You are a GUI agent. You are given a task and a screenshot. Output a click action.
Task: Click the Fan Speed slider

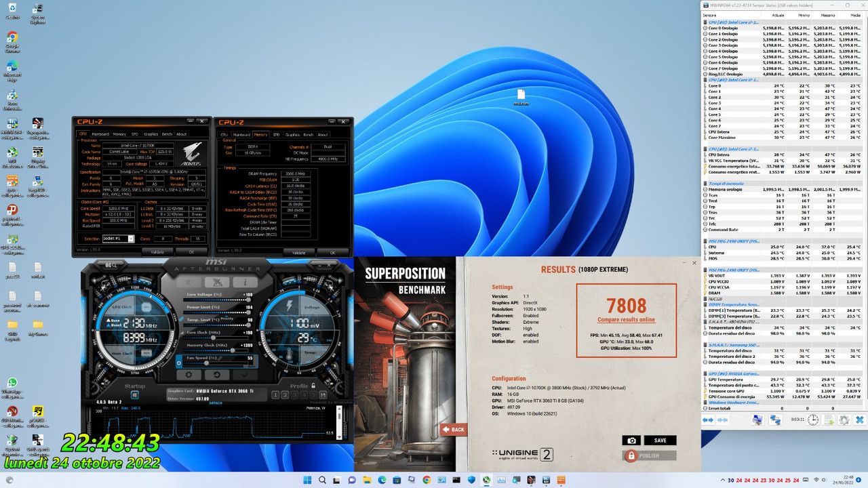point(216,363)
